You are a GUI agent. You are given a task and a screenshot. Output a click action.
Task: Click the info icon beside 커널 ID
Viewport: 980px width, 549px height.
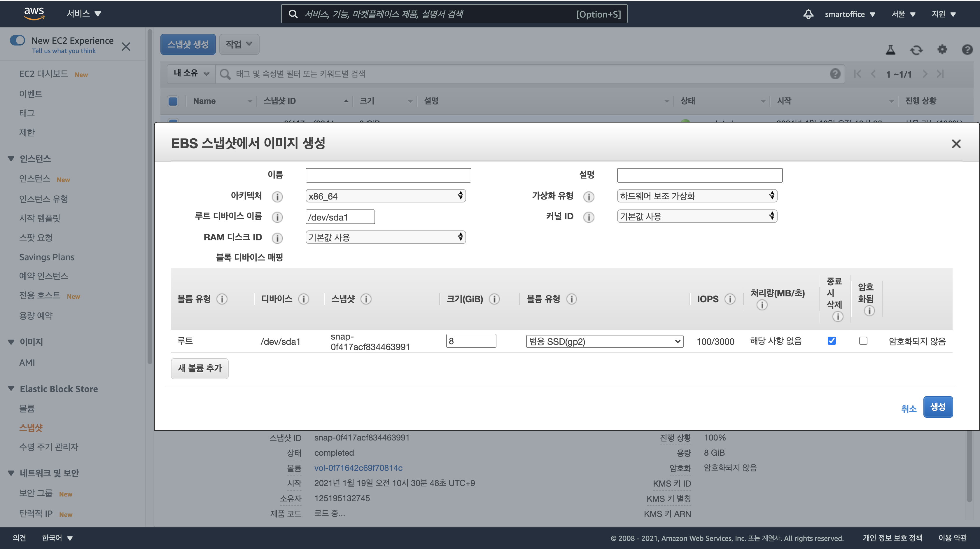click(589, 217)
